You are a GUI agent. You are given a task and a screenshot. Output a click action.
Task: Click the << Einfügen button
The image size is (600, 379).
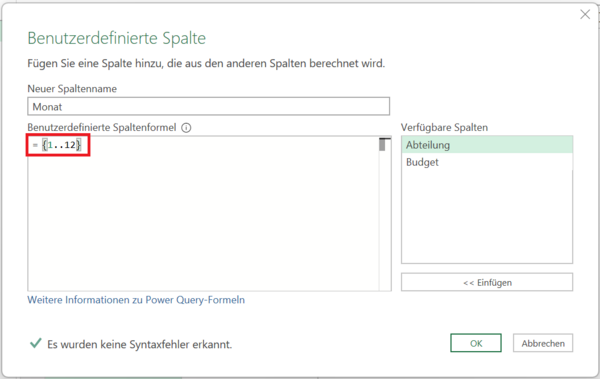click(487, 283)
